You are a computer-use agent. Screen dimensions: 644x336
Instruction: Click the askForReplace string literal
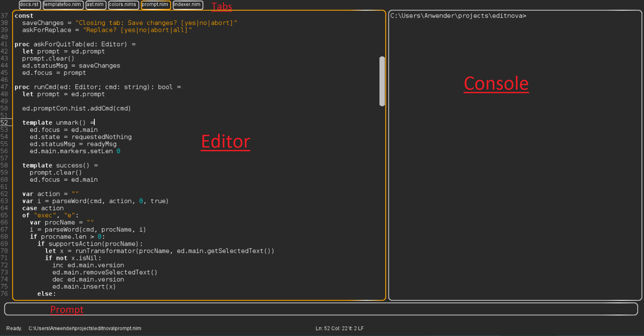[138, 30]
